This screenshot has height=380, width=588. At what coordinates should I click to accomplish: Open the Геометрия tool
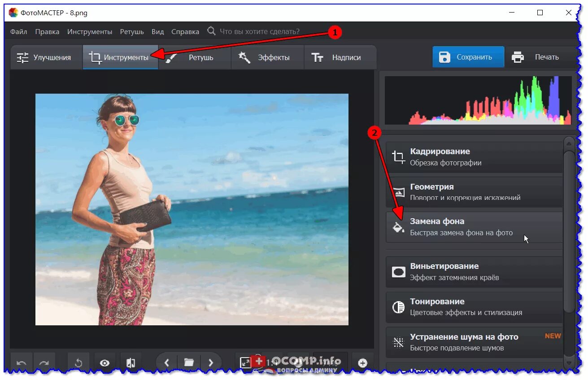[474, 191]
